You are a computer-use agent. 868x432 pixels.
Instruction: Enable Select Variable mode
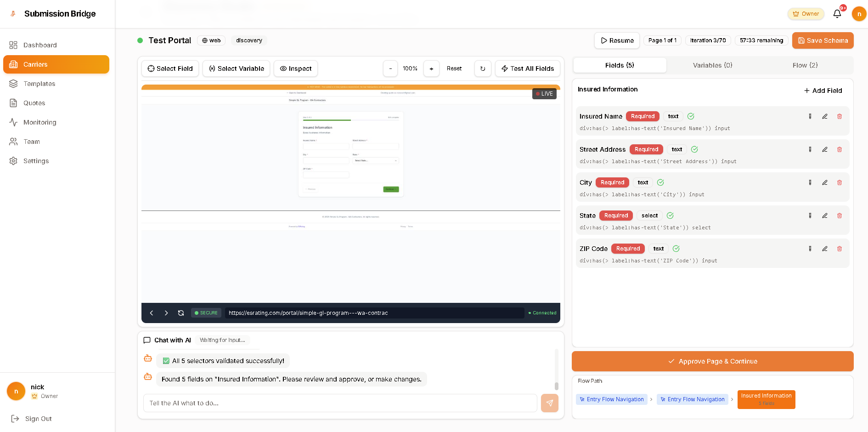point(236,69)
